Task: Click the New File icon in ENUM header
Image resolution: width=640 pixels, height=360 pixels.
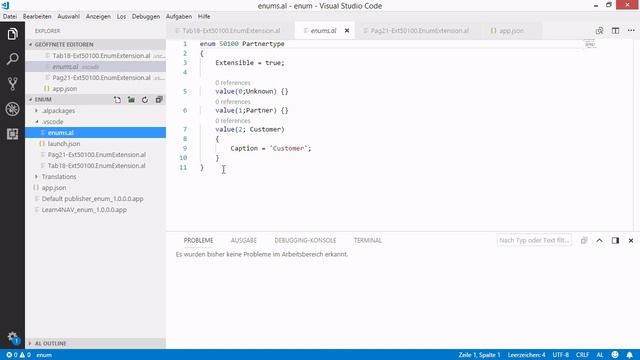Action: [117, 100]
